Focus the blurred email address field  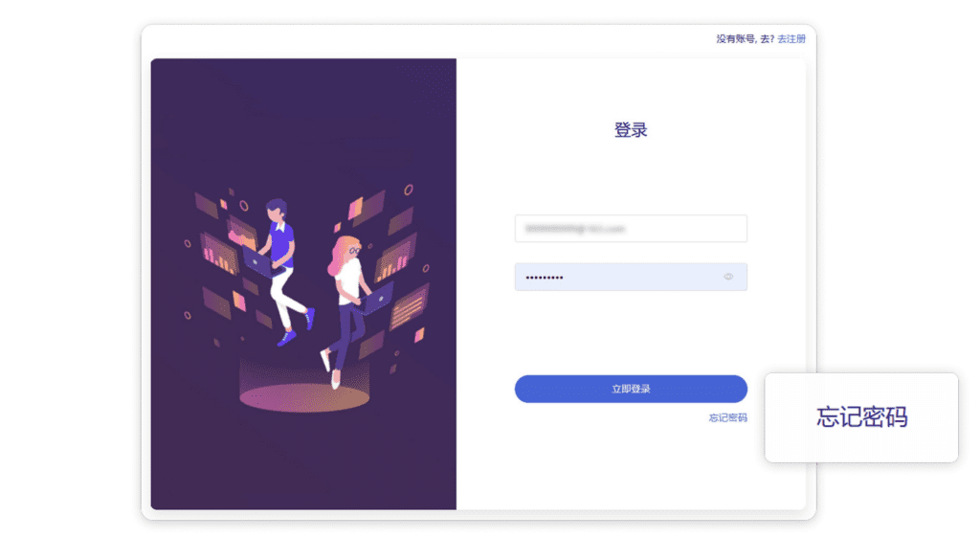coord(631,229)
